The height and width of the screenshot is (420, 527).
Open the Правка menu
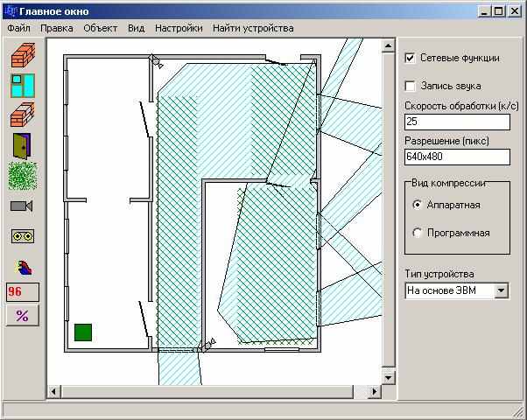56,28
